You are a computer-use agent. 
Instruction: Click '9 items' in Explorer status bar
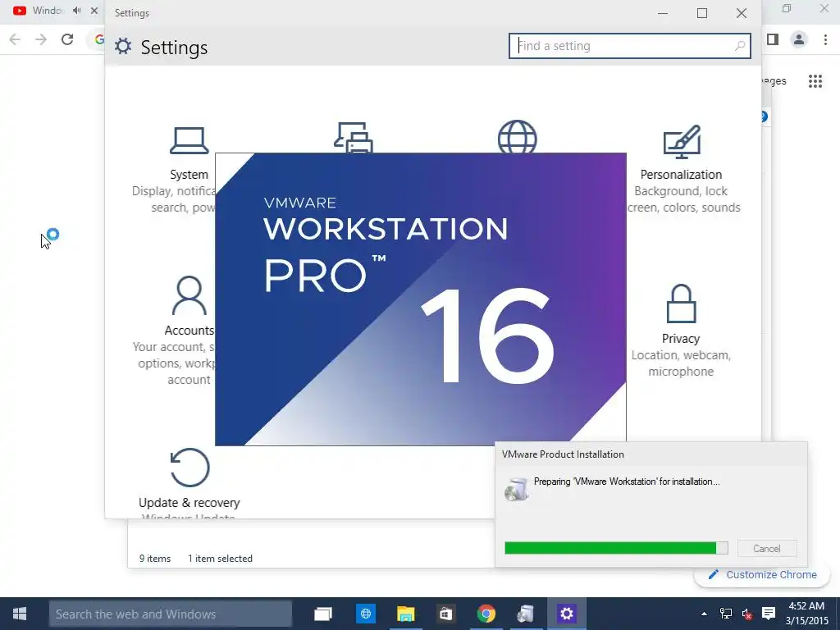coord(155,558)
